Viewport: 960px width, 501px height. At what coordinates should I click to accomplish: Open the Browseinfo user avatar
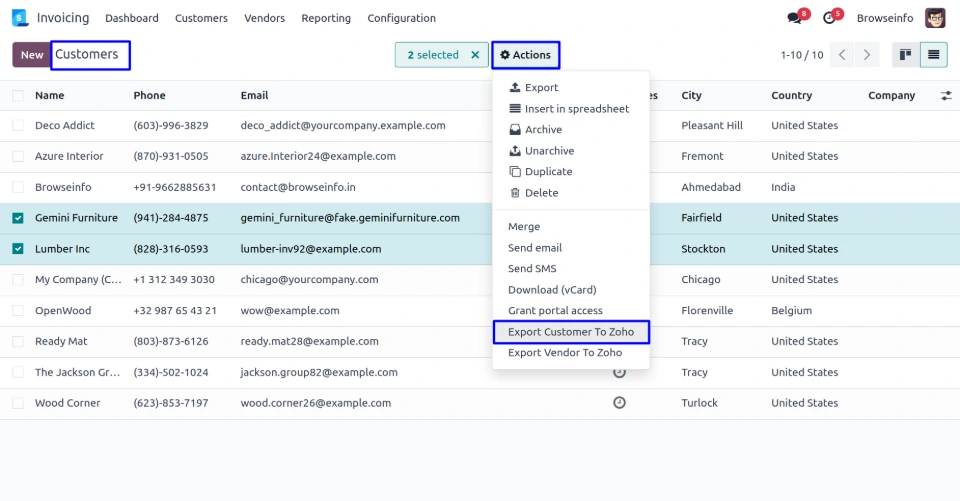[935, 18]
